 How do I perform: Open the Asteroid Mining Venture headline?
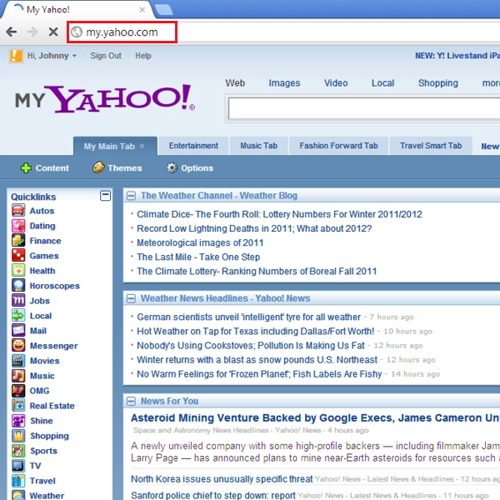click(315, 418)
